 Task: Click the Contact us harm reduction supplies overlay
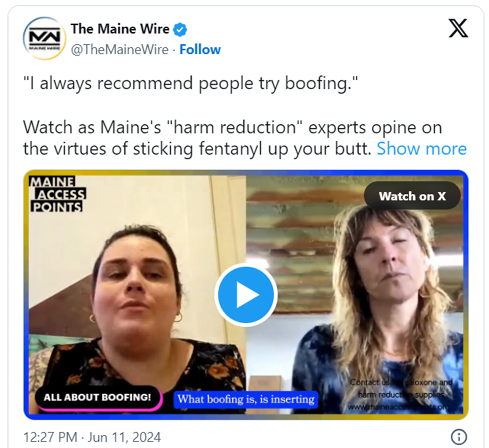pyautogui.click(x=401, y=394)
